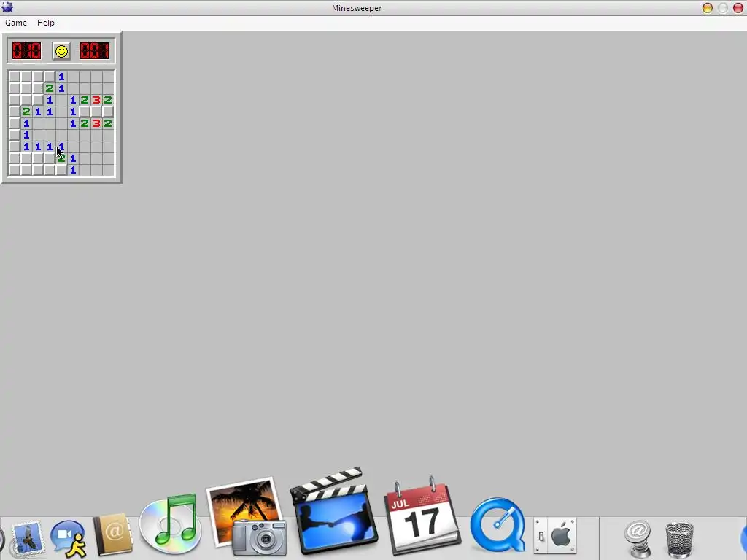Launch iTunes from the dock
Screen dimensions: 747x560
click(x=171, y=524)
